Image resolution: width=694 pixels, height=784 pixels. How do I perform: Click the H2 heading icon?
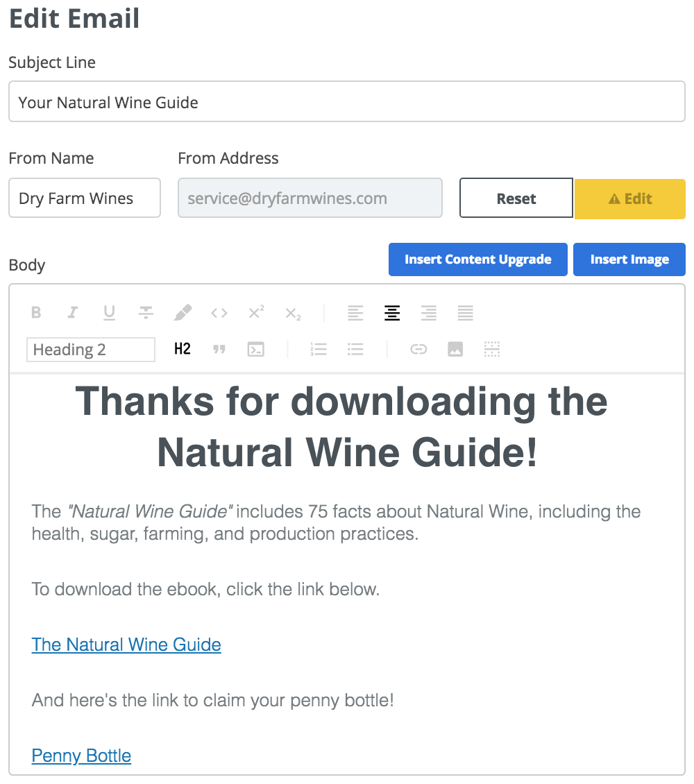[x=183, y=348]
